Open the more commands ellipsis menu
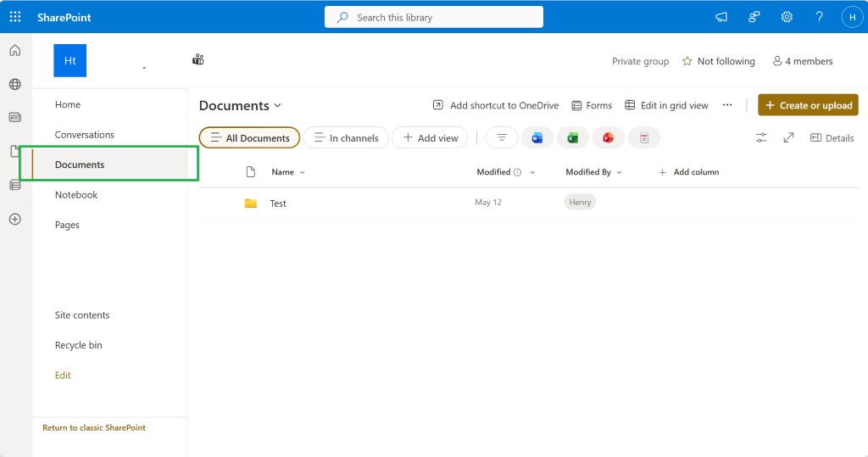This screenshot has height=457, width=868. (726, 104)
